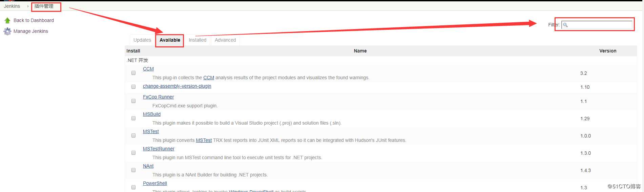Image resolution: width=644 pixels, height=192 pixels.
Task: Open change-assembly-version-plugin link
Action: coord(177,86)
